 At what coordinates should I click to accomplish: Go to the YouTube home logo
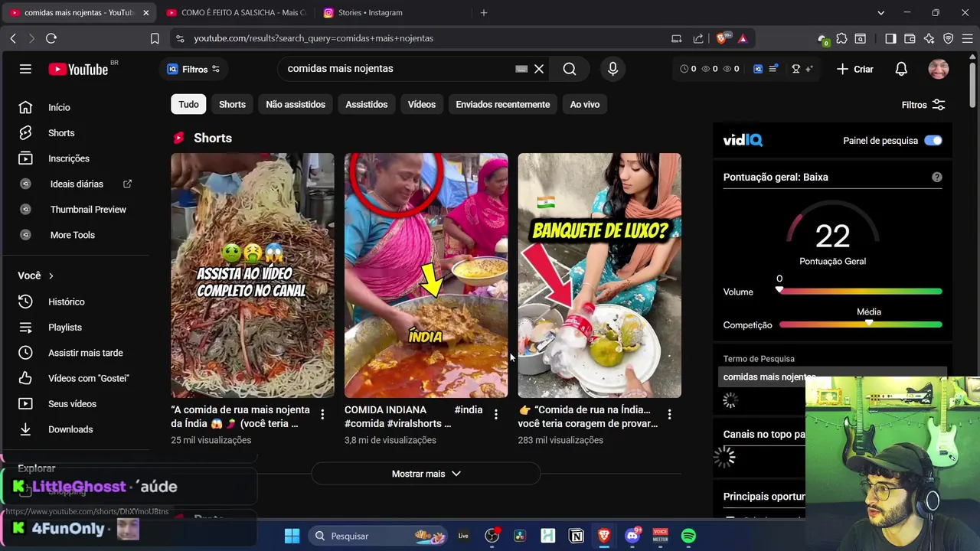tap(78, 69)
